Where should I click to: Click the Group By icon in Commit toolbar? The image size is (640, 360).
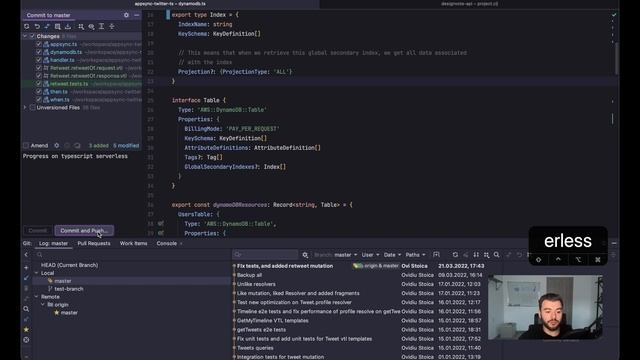click(x=81, y=27)
